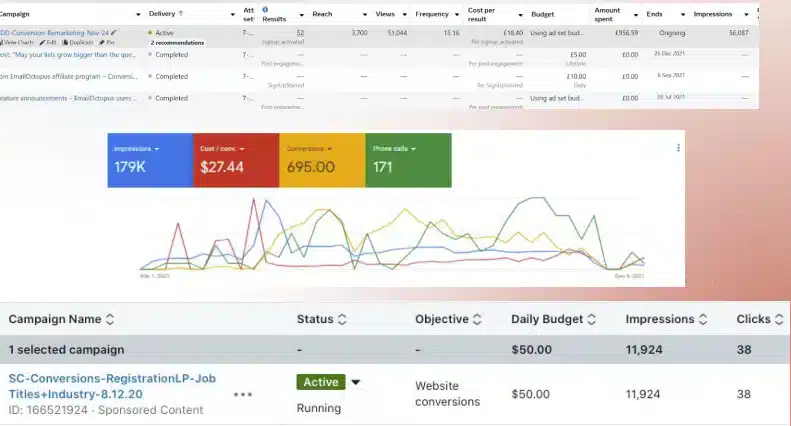
Task: Sort by Campaign Name arrows
Action: pyautogui.click(x=110, y=319)
